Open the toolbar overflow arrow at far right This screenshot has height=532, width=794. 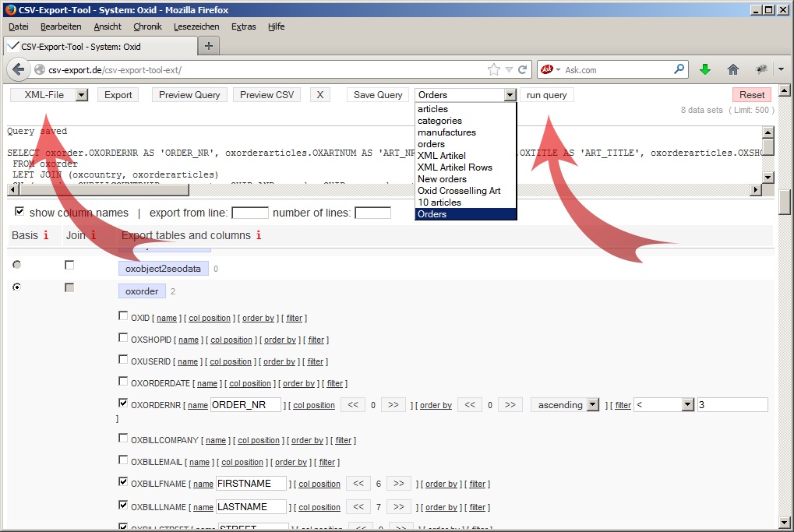pyautogui.click(x=781, y=69)
